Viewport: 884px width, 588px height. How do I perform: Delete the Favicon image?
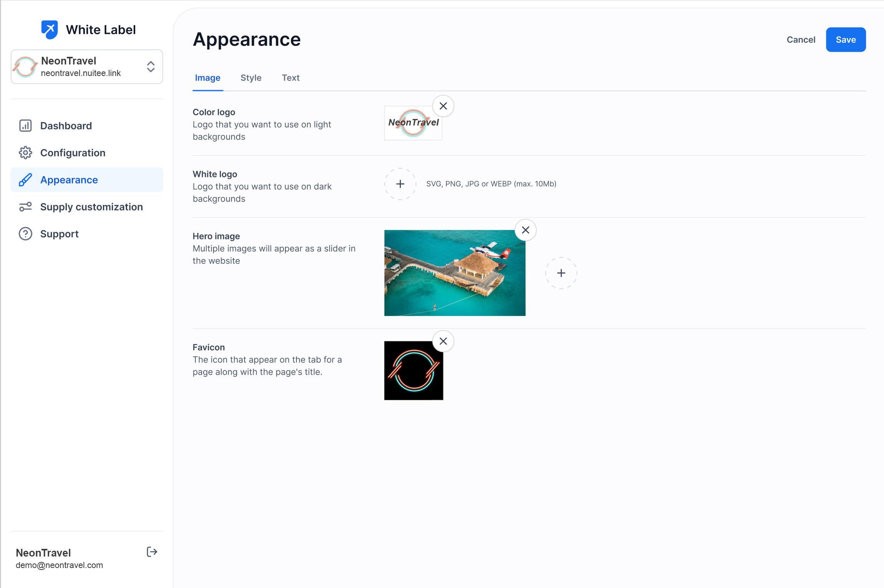pyautogui.click(x=443, y=341)
